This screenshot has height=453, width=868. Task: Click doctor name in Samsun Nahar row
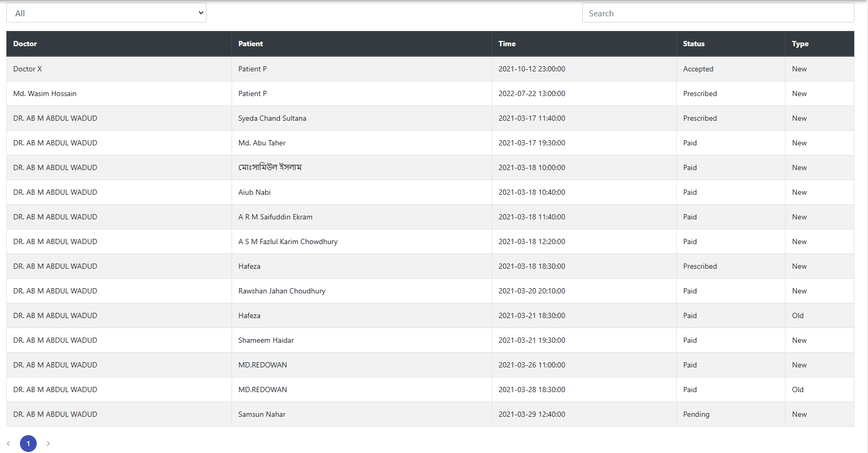click(x=55, y=414)
